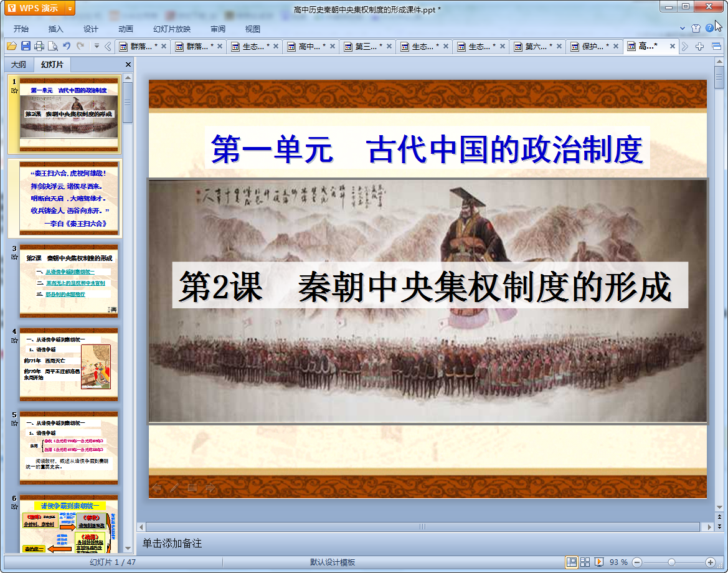This screenshot has width=728, height=573.
Task: Open Help with the blue question mark
Action: tap(709, 28)
